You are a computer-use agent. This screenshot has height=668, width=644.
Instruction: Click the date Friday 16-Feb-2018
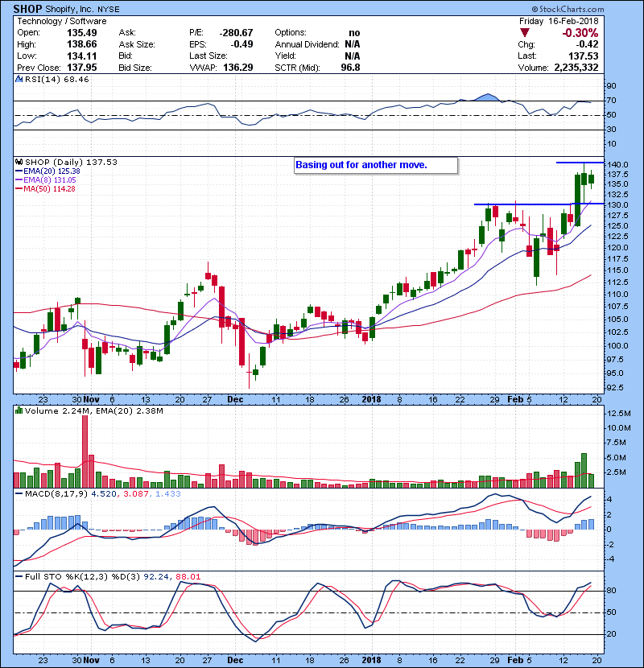(x=559, y=21)
